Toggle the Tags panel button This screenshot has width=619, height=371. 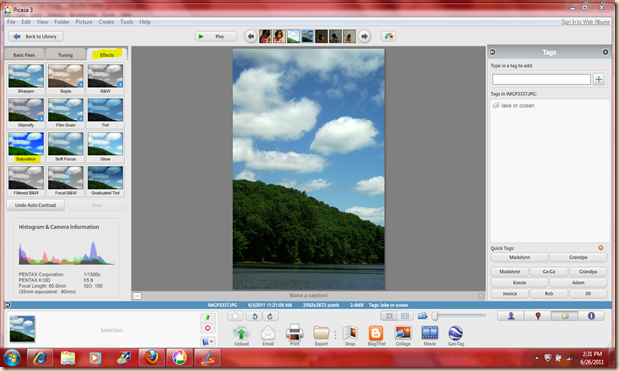[565, 316]
